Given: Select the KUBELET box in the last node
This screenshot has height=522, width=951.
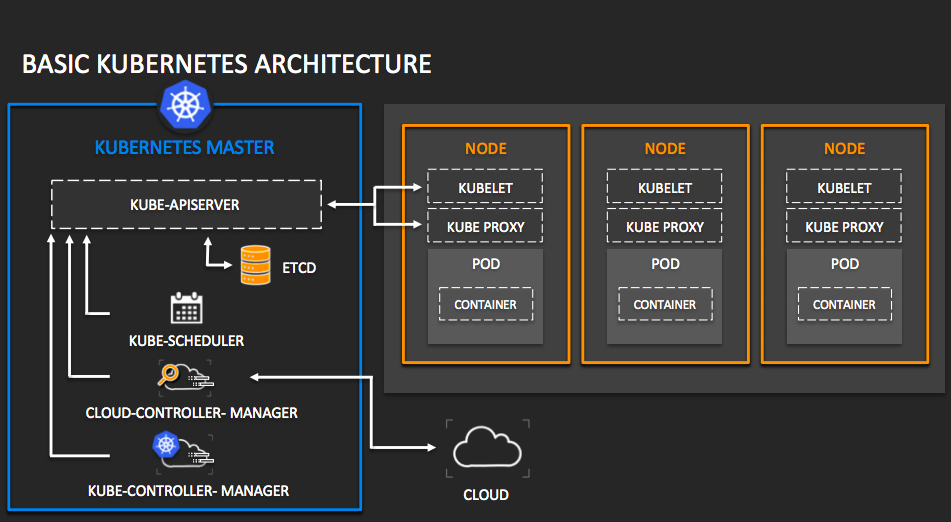Looking at the screenshot, I should tap(844, 187).
